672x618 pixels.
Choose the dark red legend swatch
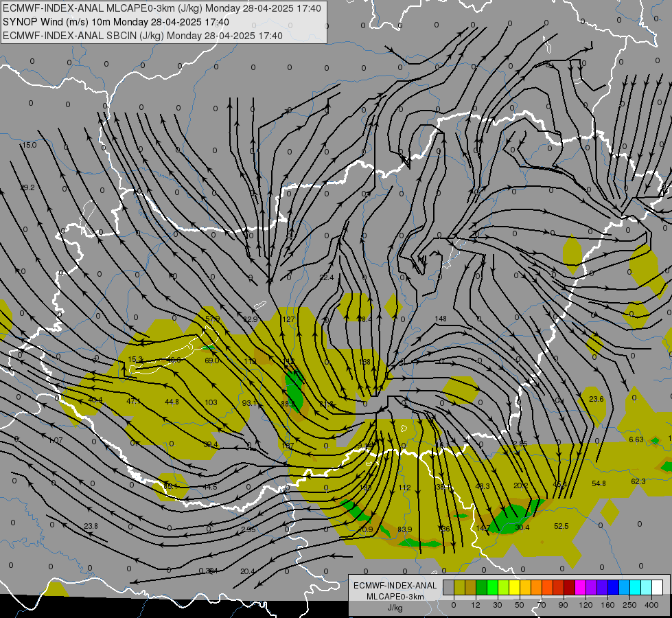569,587
